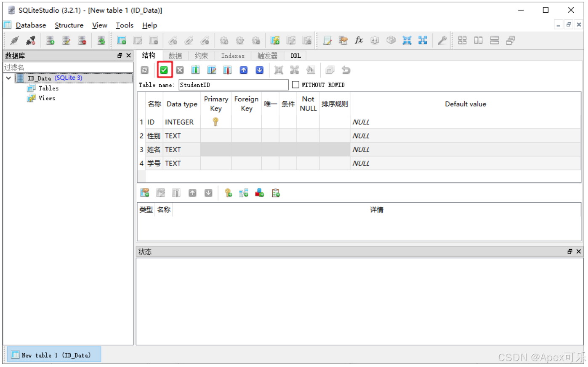Click the cascade windows icon
The image size is (588, 367).
click(511, 40)
